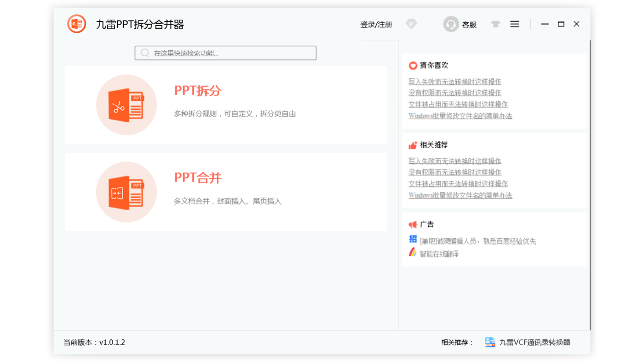The height and width of the screenshot is (362, 644).
Task: Click description 多文档合并，封面插入、尾页插入
Action: pyautogui.click(x=228, y=201)
